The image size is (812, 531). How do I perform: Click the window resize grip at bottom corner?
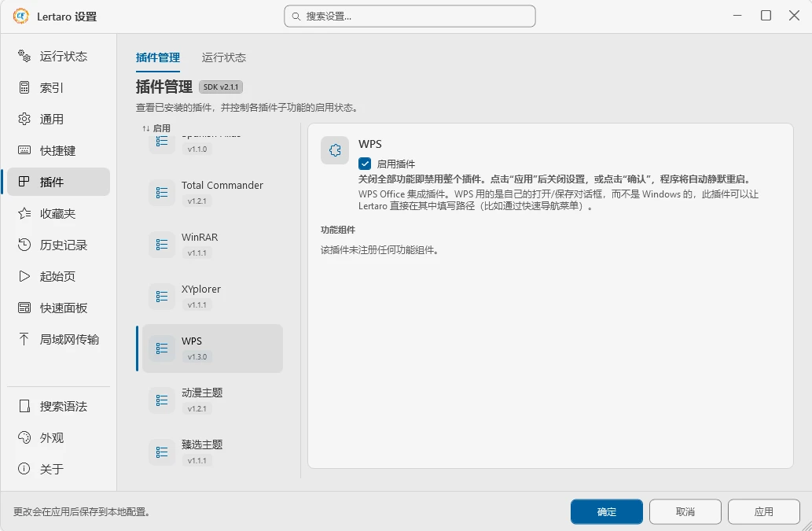806,525
